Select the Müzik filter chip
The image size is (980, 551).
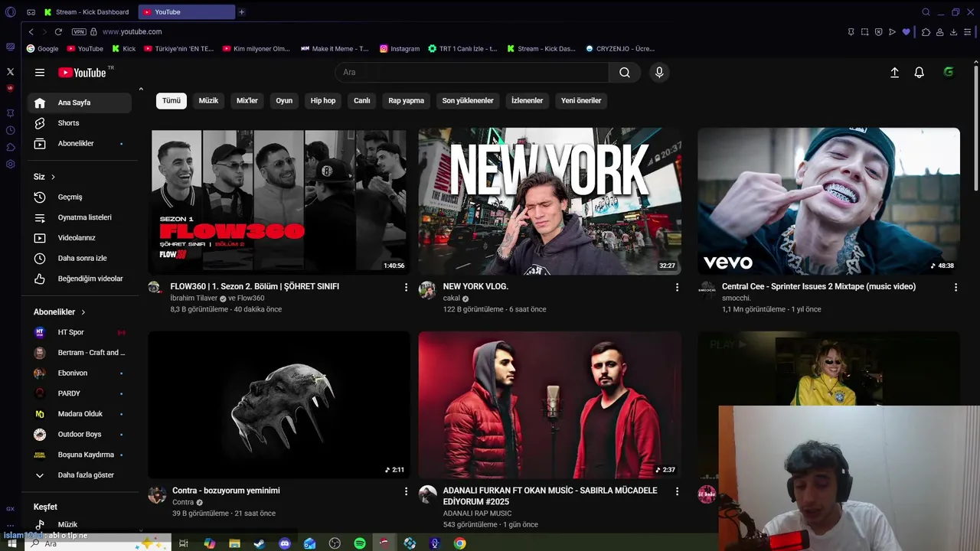point(208,100)
